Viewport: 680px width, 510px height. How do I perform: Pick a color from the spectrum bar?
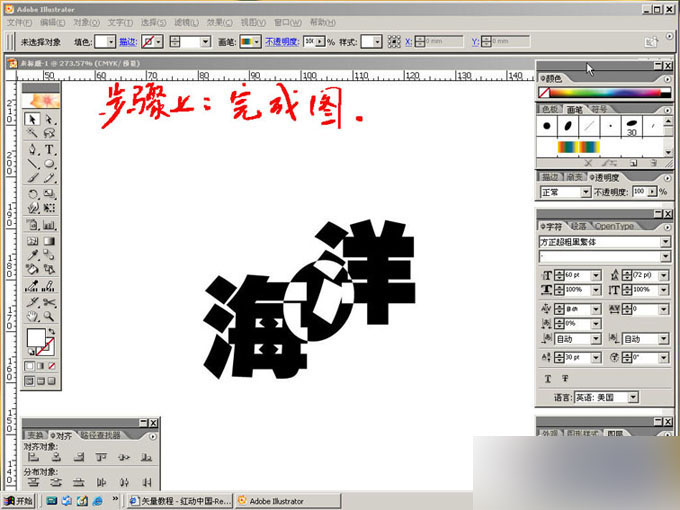pyautogui.click(x=605, y=92)
